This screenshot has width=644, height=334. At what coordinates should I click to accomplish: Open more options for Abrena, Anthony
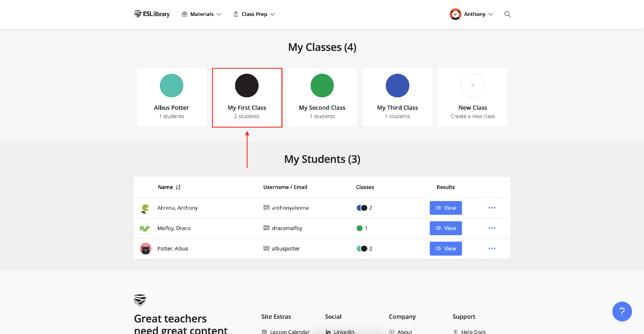point(492,208)
